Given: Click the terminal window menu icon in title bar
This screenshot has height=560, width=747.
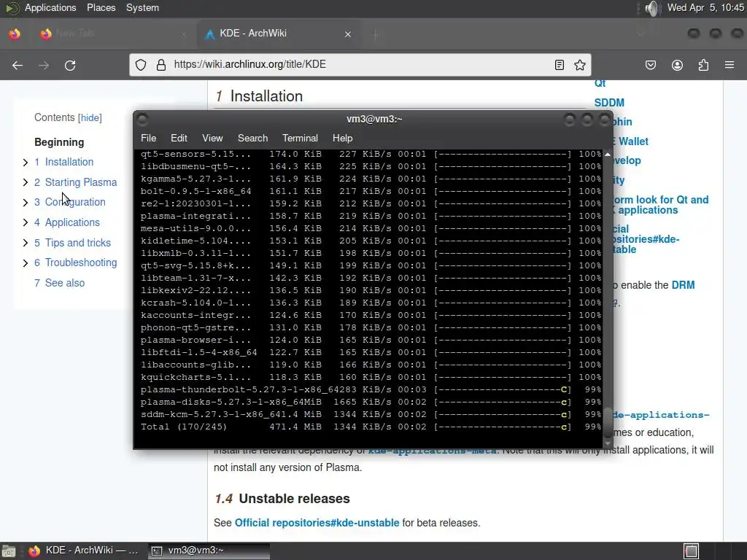Looking at the screenshot, I should (x=142, y=120).
